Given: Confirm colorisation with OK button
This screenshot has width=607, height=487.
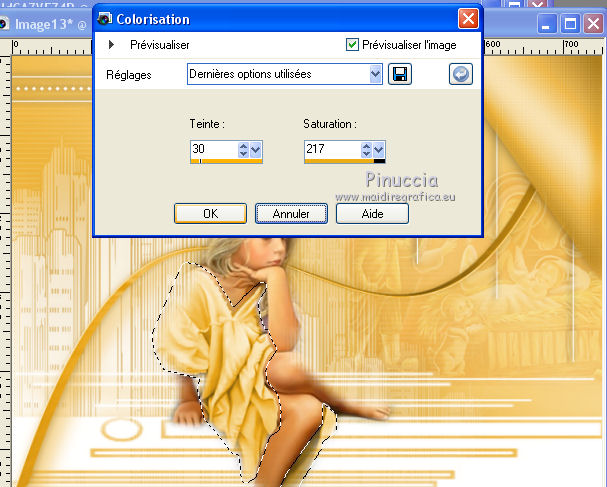Looking at the screenshot, I should click(210, 214).
